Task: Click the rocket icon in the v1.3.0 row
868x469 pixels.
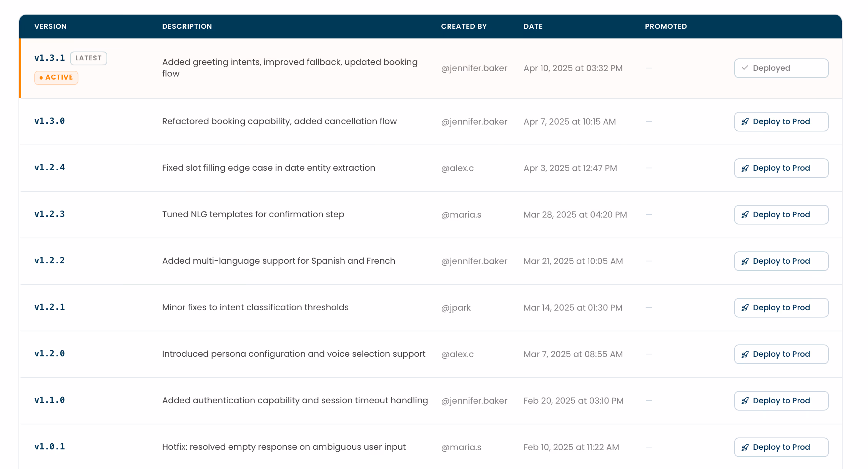Action: point(745,121)
